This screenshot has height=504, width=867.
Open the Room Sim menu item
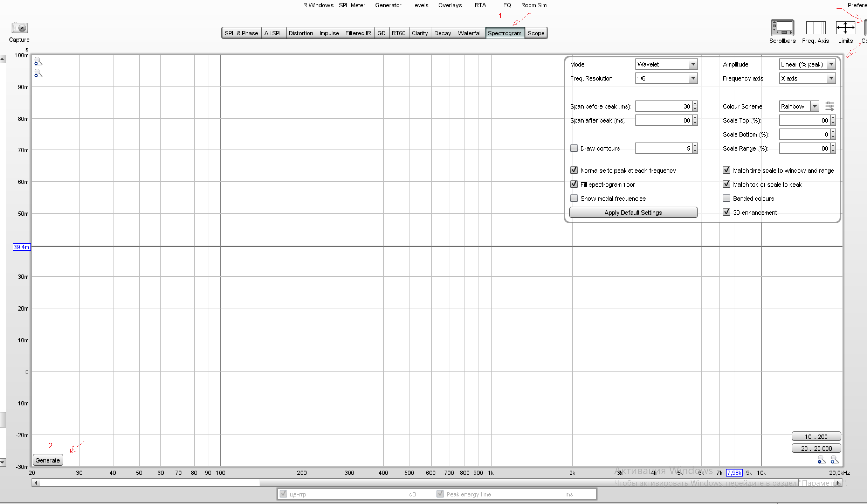(534, 5)
